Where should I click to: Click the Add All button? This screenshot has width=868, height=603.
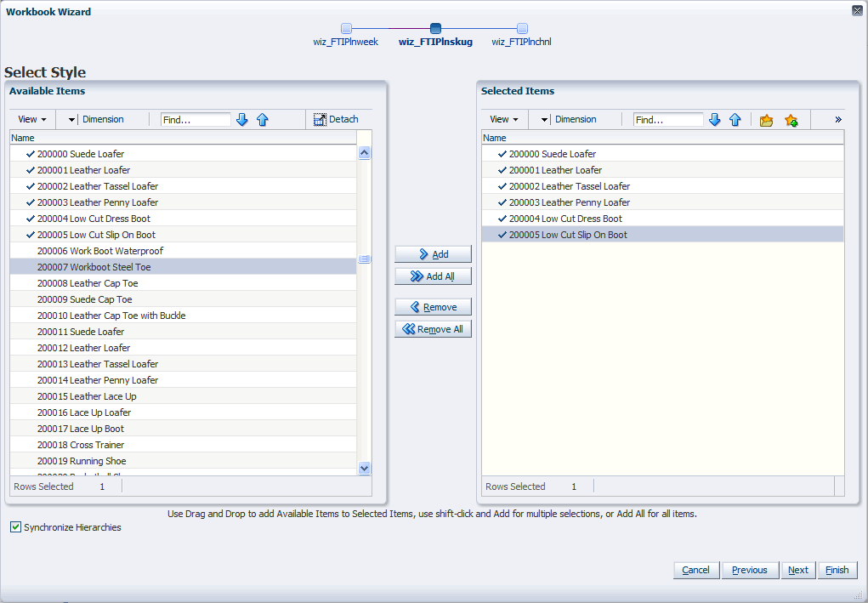[433, 276]
